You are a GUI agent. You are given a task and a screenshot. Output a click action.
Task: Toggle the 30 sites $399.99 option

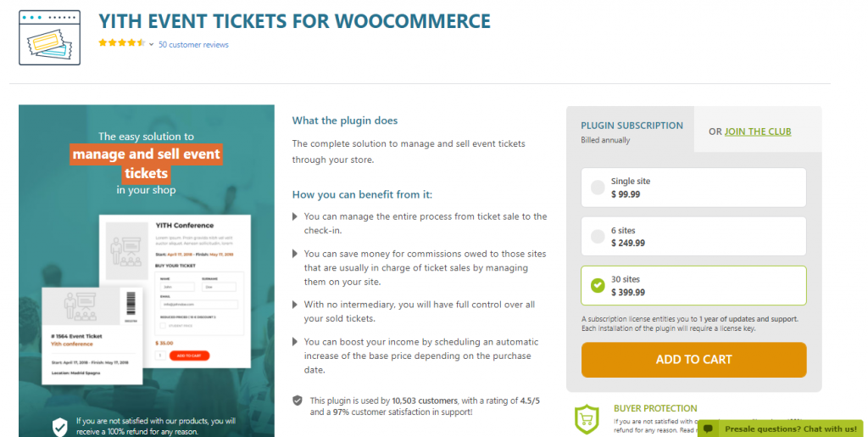tap(693, 285)
